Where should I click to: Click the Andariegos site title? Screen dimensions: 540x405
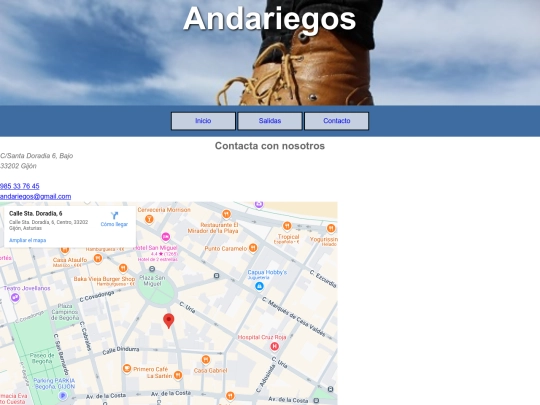pyautogui.click(x=269, y=19)
